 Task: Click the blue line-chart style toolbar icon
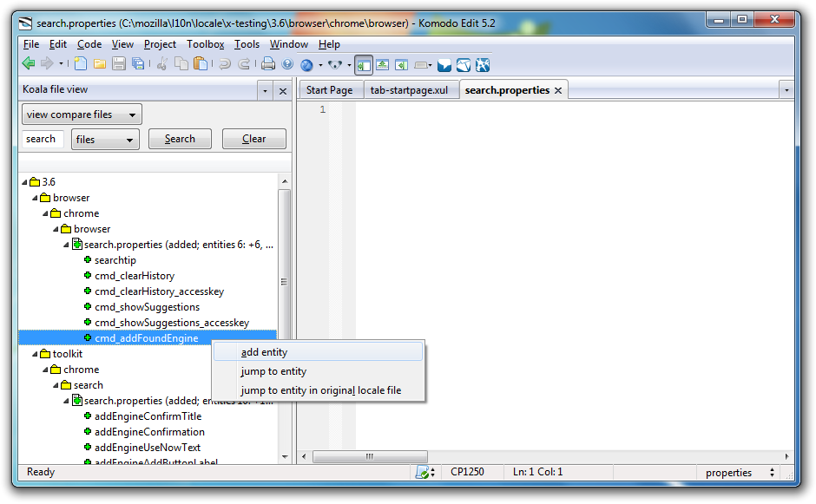[464, 65]
